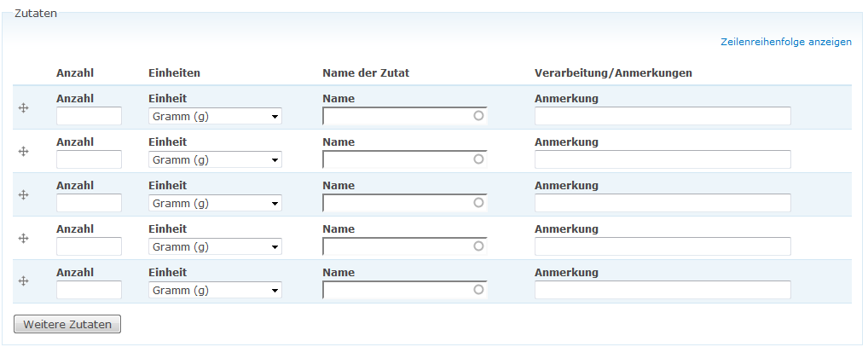868x347 pixels.
Task: Click the autocomplete circle in first Name field
Action: point(478,115)
